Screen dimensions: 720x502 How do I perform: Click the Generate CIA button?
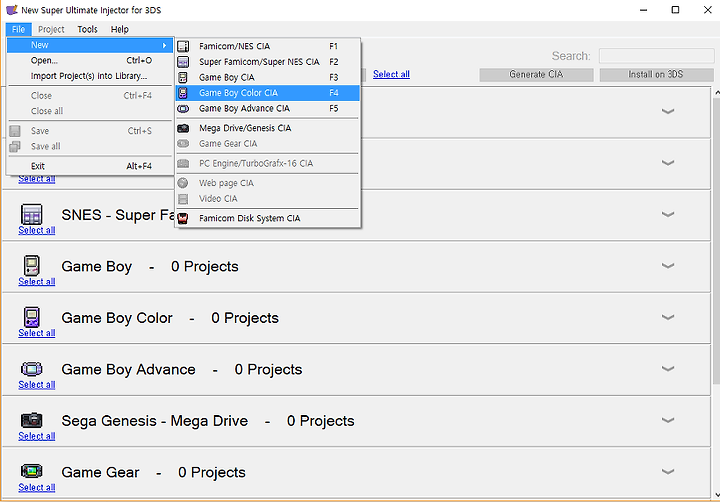(x=536, y=74)
